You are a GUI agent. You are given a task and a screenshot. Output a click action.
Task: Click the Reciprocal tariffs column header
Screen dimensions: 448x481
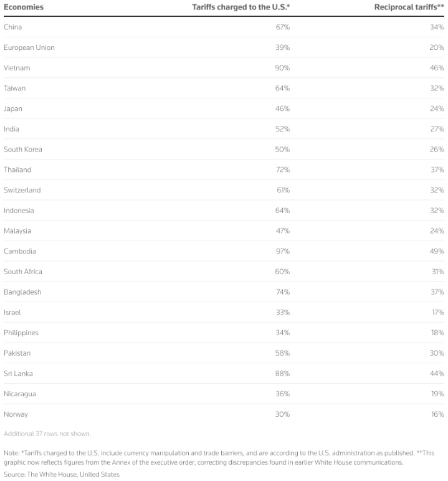[409, 7]
